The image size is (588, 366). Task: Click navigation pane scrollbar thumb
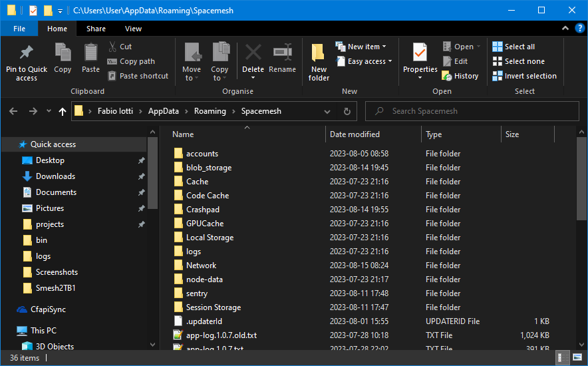152,173
